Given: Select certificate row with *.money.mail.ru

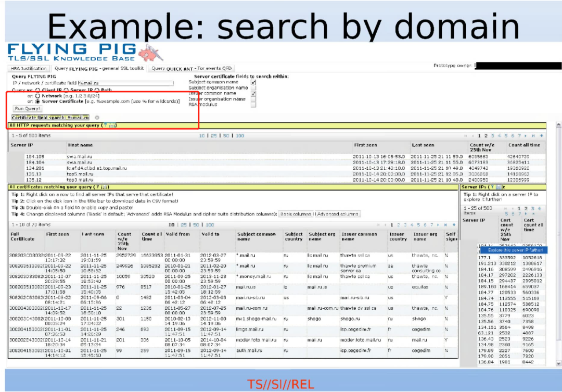Looking at the screenshot, I should (233, 279).
